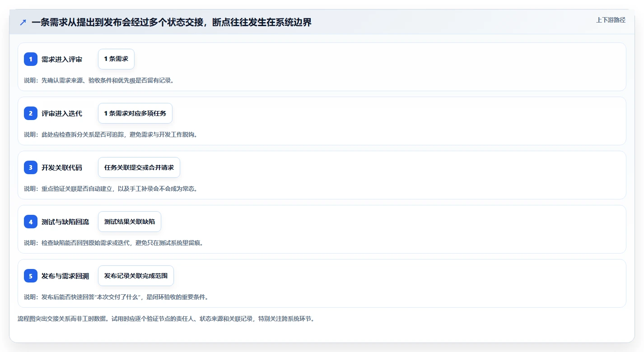Click the arrow icon beside the header title

[23, 22]
